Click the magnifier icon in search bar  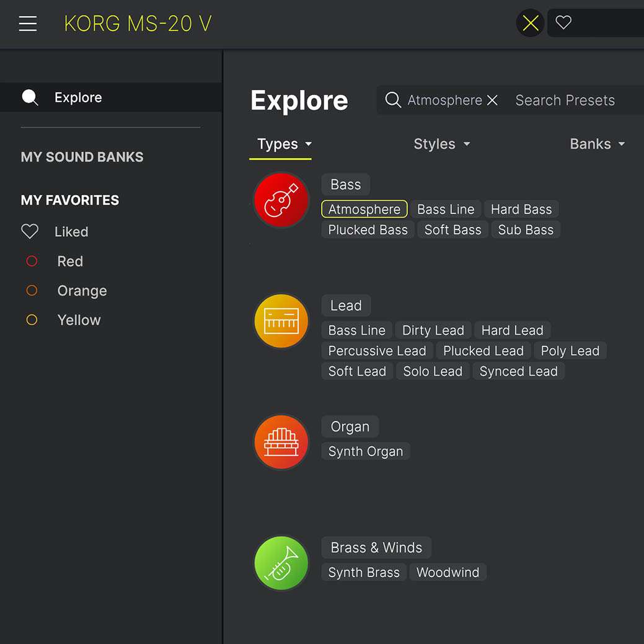(393, 100)
